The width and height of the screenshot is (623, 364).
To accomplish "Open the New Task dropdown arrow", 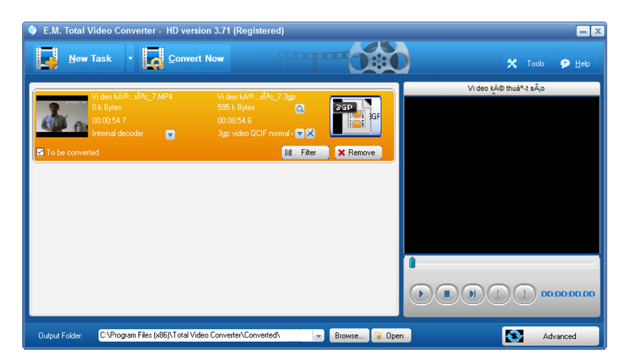I will [130, 59].
